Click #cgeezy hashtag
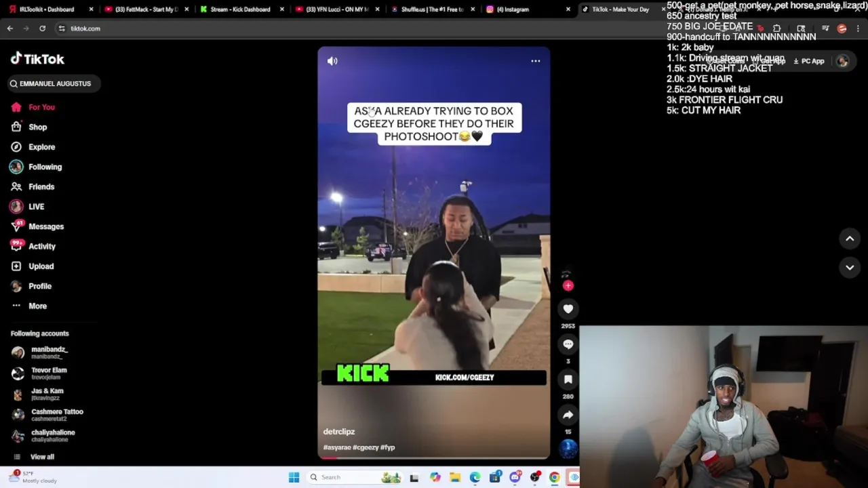 366,447
